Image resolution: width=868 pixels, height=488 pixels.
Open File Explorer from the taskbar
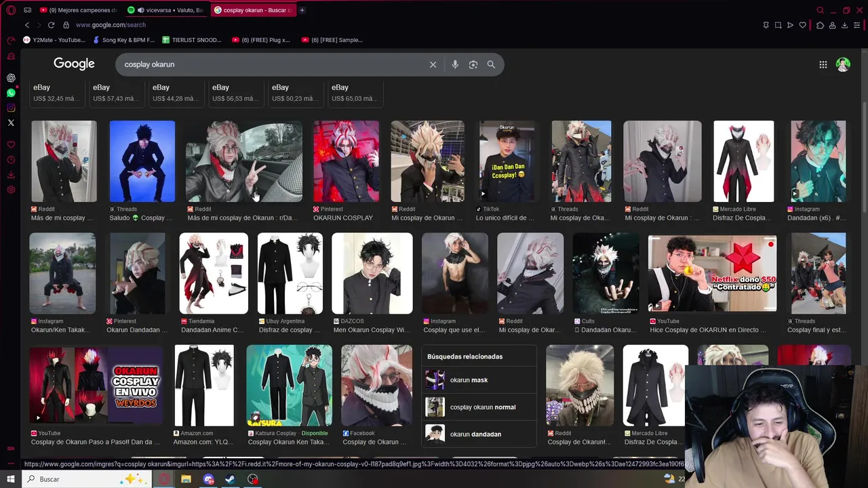[186, 479]
